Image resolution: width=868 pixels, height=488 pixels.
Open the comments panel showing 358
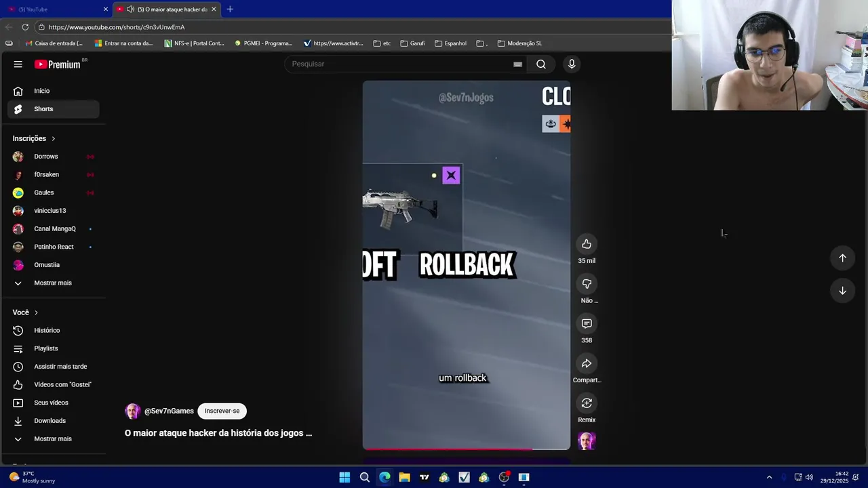(587, 324)
